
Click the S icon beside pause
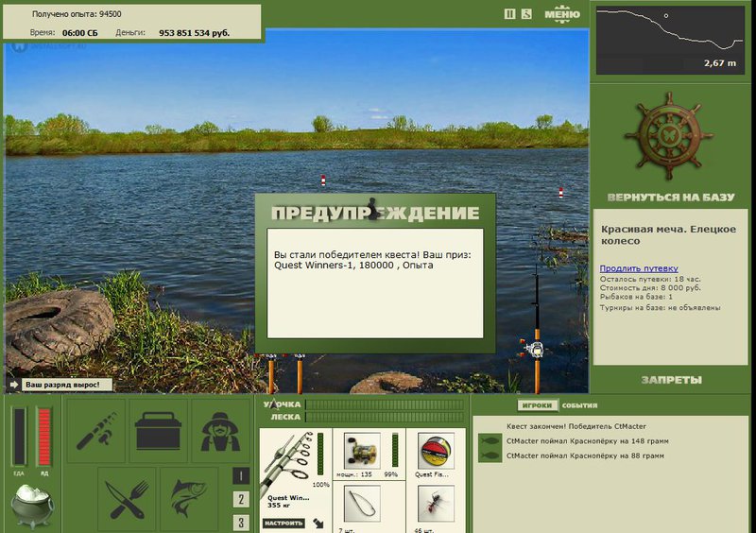[526, 14]
